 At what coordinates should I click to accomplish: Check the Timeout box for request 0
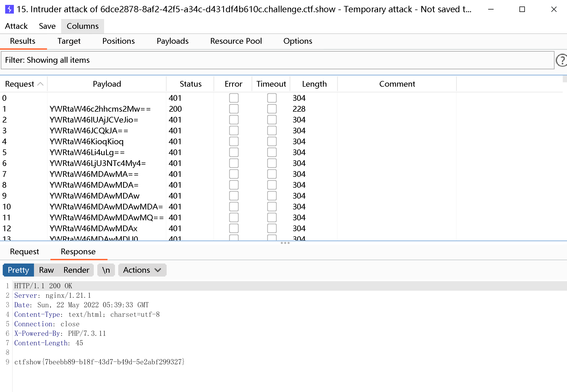272,98
